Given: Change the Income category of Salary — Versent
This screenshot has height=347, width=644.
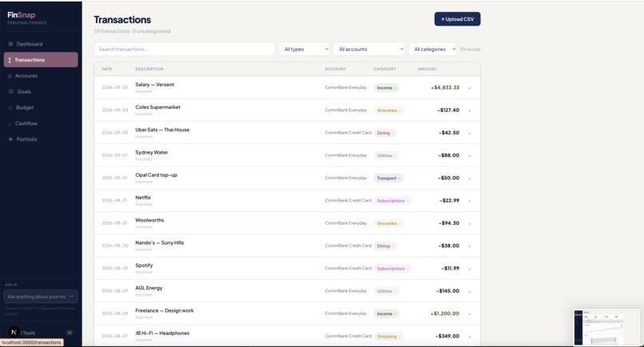Looking at the screenshot, I should [x=386, y=88].
